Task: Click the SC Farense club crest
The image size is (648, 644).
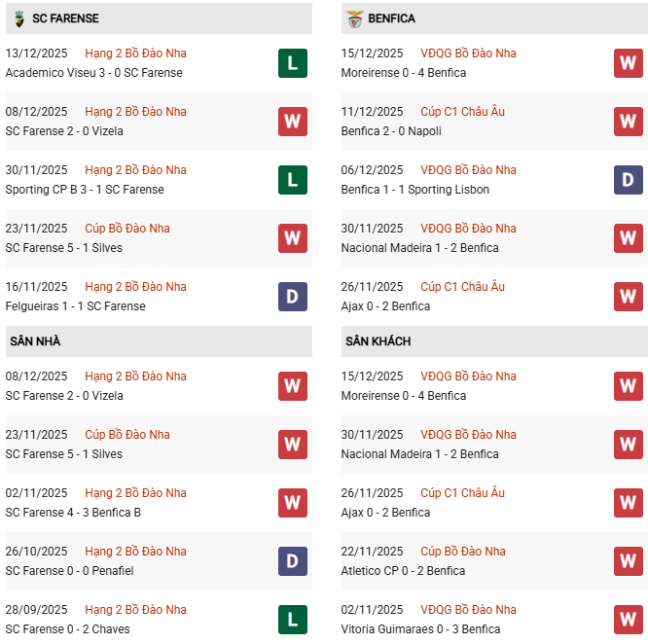Action: coord(19,18)
